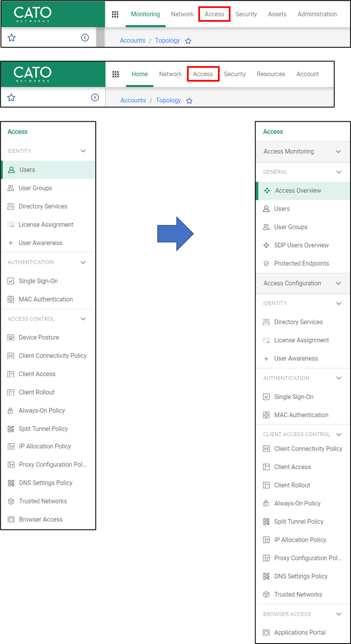Collapse the Client Access Control section chevron
Viewport: 351px width, 644px height.
[x=338, y=434]
